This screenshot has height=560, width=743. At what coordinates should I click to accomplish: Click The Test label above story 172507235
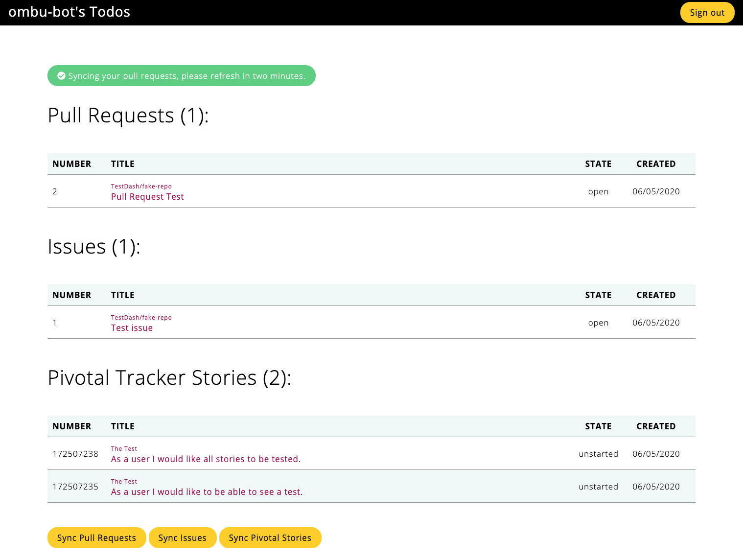(x=124, y=482)
